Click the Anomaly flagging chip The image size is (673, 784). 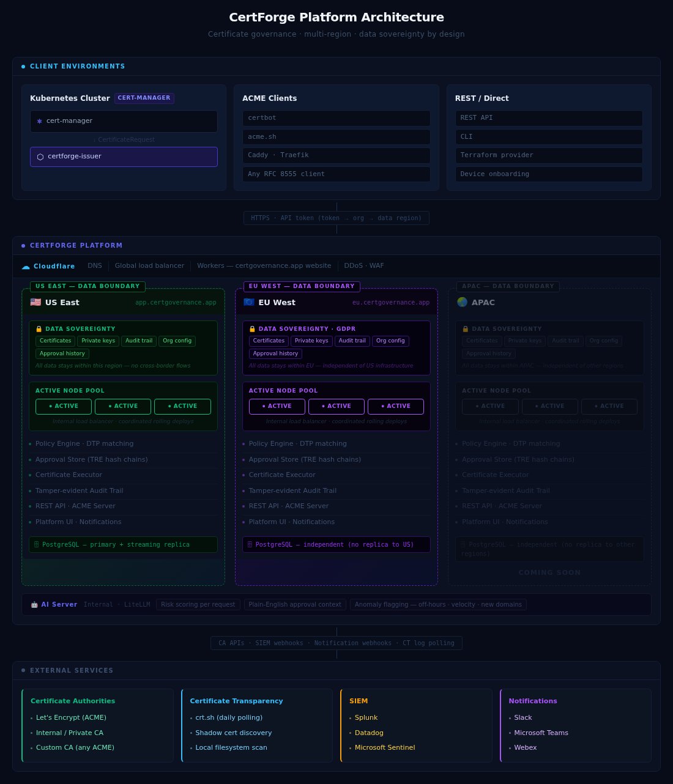[x=438, y=605]
